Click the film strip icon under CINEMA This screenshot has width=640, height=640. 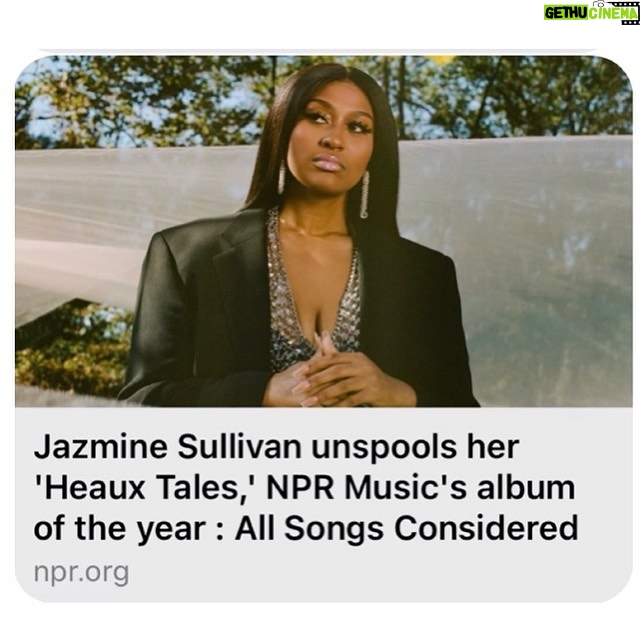(630, 22)
